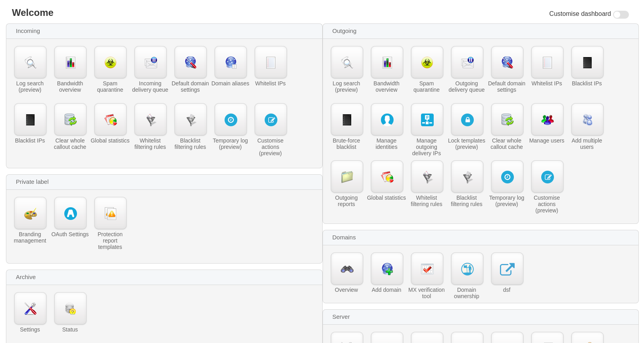Click the Private label panel header
Screen dimensions: 644x343
164,182
